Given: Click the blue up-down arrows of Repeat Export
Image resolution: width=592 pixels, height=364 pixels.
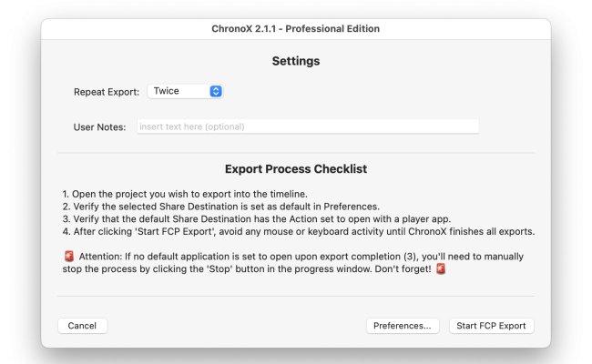Looking at the screenshot, I should pyautogui.click(x=216, y=91).
